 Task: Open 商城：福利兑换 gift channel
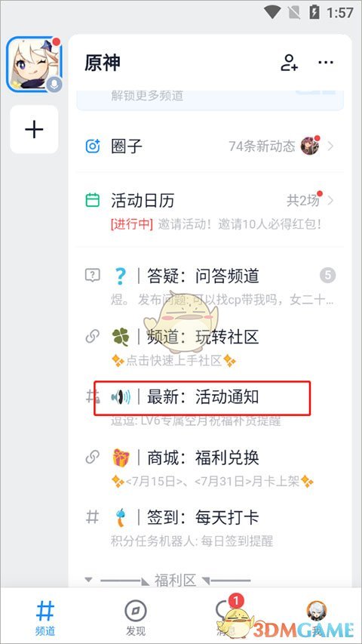[x=210, y=467]
